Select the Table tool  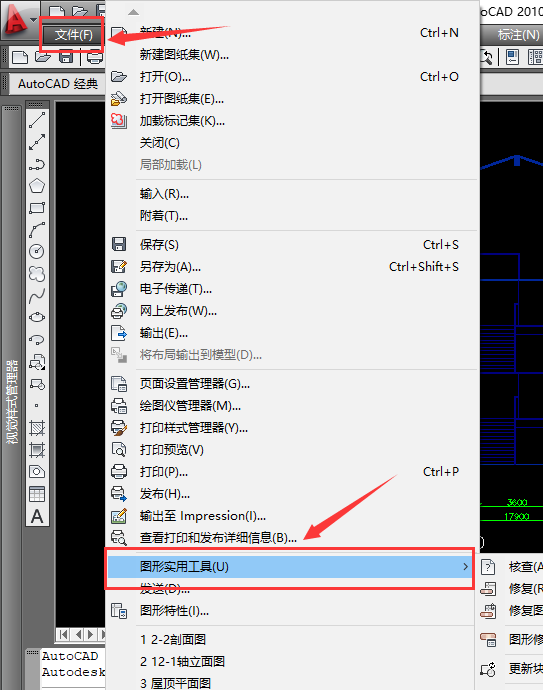coord(37,494)
